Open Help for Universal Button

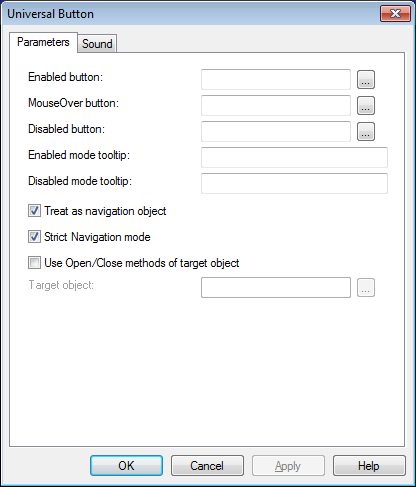(x=369, y=466)
